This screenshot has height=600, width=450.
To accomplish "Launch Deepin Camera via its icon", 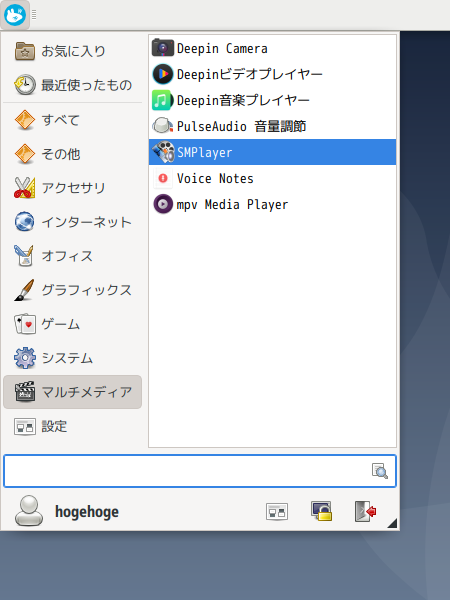I will 163,48.
